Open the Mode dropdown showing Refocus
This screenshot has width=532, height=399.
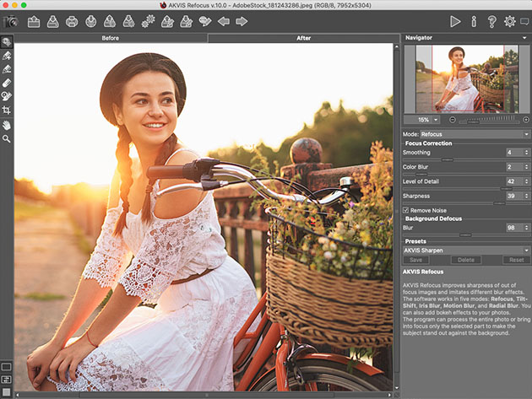(x=475, y=134)
